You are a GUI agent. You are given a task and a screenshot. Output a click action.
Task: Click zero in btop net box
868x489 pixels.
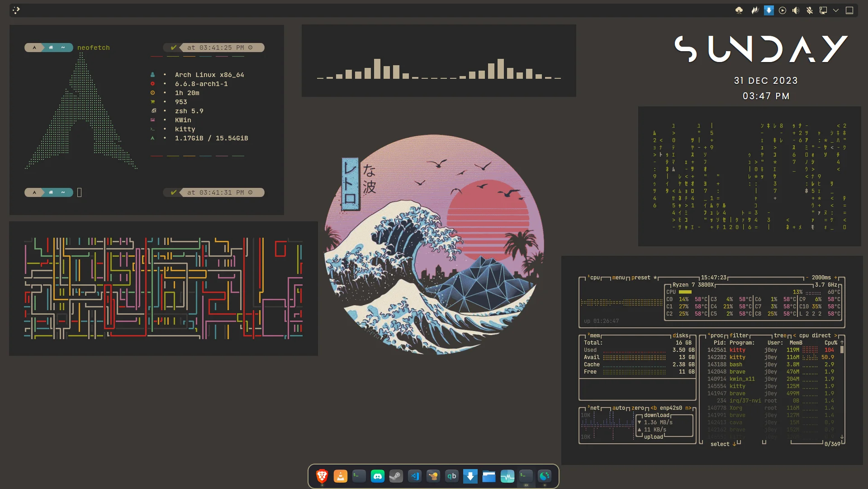click(638, 408)
